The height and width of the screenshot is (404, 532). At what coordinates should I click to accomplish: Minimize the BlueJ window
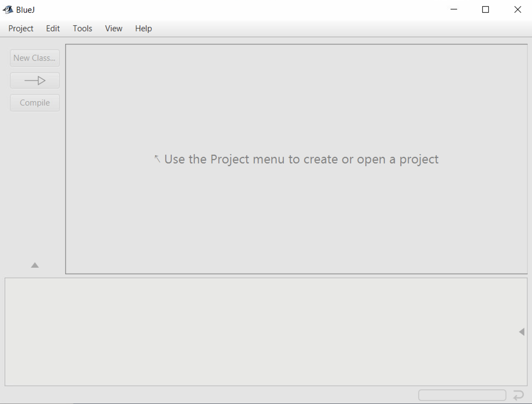454,10
